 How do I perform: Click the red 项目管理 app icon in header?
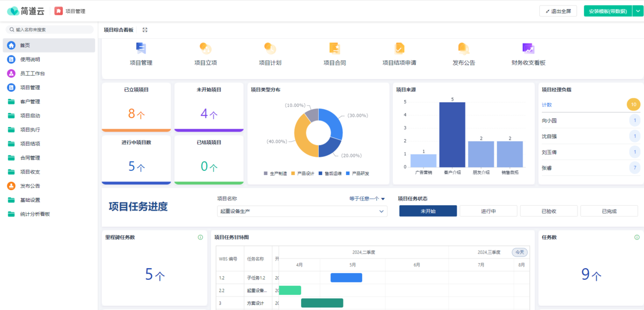point(58,11)
